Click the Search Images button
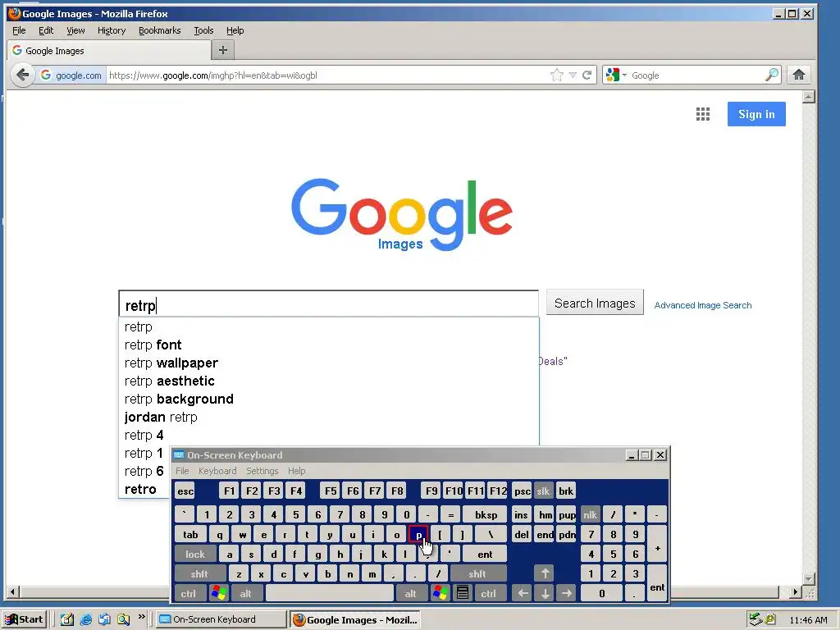The width and height of the screenshot is (840, 630). coord(595,304)
